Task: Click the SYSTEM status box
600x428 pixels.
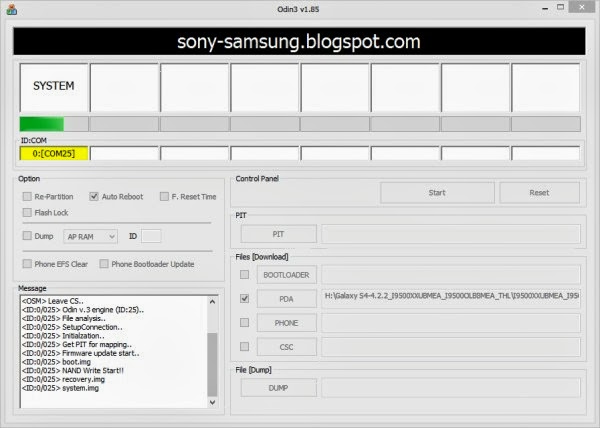Action: 54,88
